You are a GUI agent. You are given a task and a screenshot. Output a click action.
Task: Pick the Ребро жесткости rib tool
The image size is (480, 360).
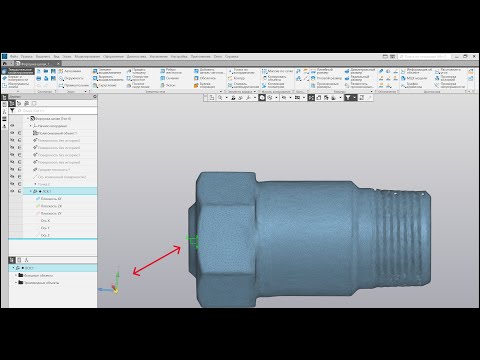coord(171,71)
